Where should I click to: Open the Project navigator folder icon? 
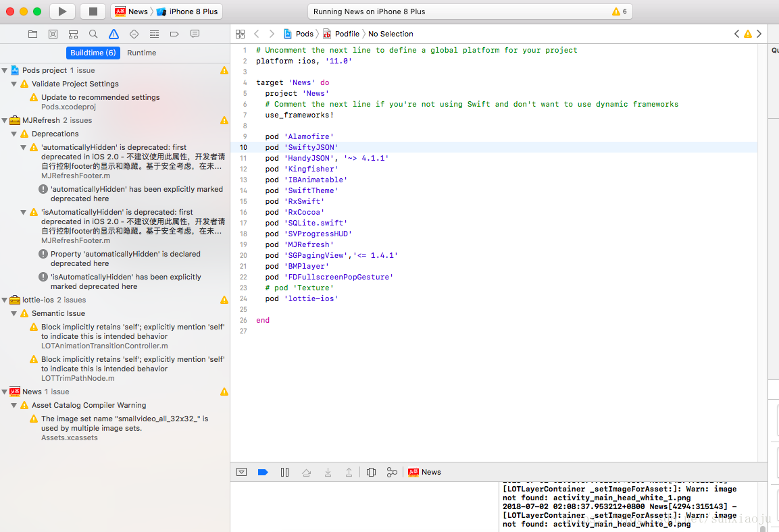click(33, 34)
